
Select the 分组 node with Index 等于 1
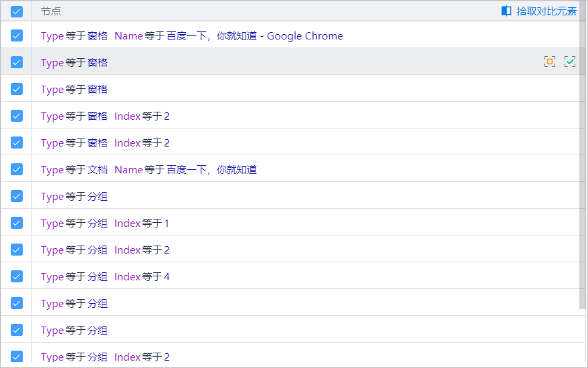pyautogui.click(x=268, y=223)
